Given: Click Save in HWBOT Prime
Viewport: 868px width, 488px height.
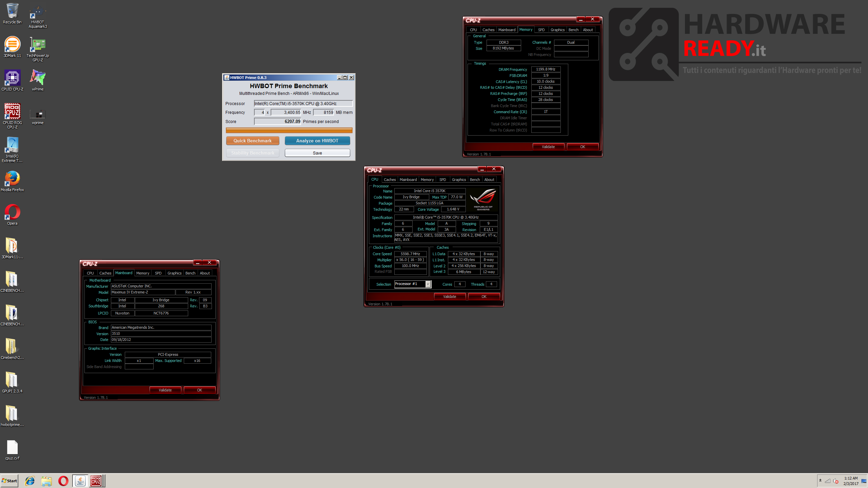Looking at the screenshot, I should (317, 153).
